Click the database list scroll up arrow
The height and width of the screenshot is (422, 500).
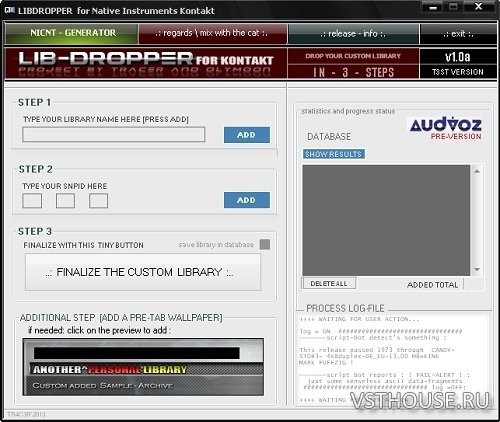(x=477, y=171)
